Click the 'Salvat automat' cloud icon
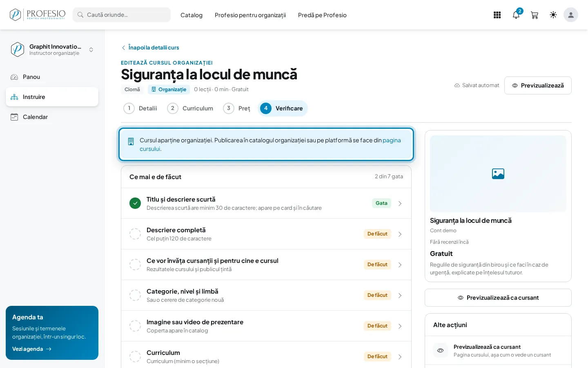The image size is (588, 368). (457, 85)
